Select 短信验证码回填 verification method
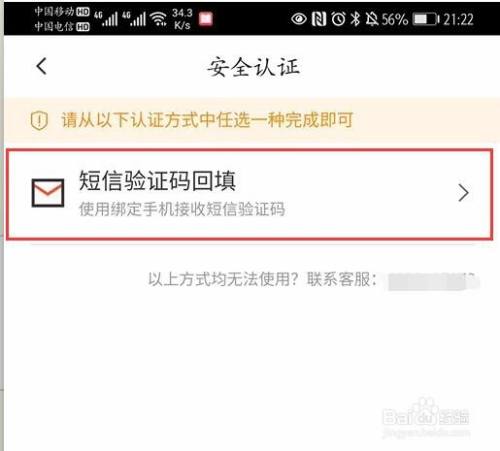 click(249, 194)
